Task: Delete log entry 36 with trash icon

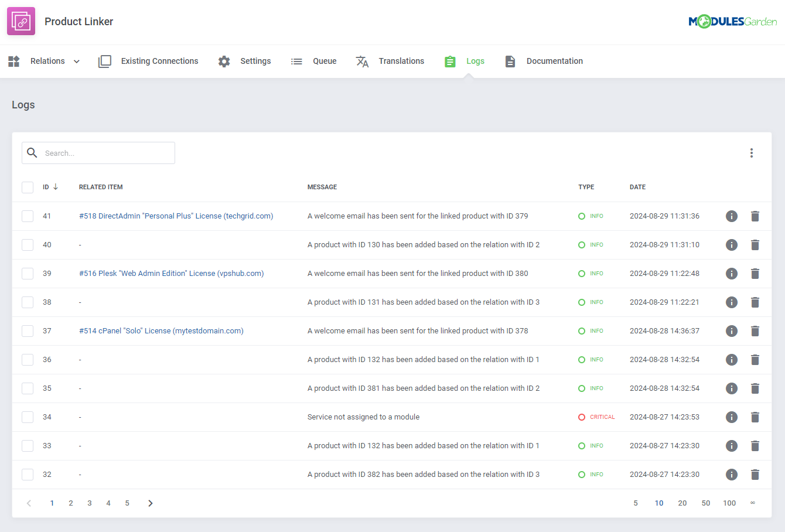Action: tap(755, 360)
